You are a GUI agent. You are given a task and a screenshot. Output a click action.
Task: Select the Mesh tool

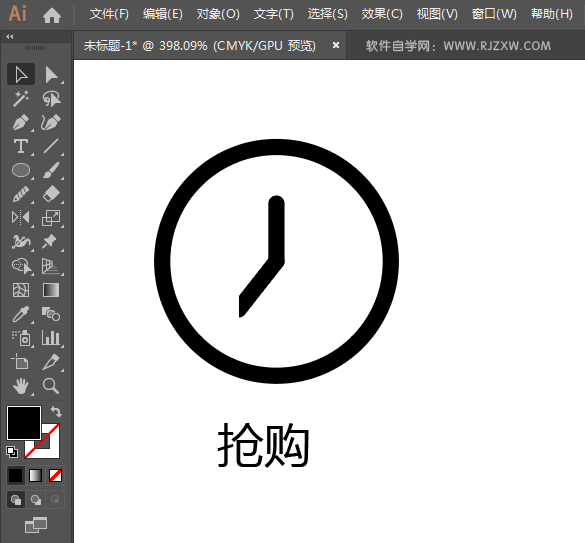click(x=21, y=290)
